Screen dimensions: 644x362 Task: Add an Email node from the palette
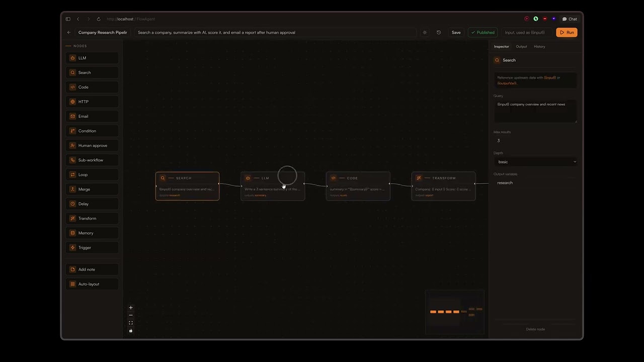click(92, 116)
